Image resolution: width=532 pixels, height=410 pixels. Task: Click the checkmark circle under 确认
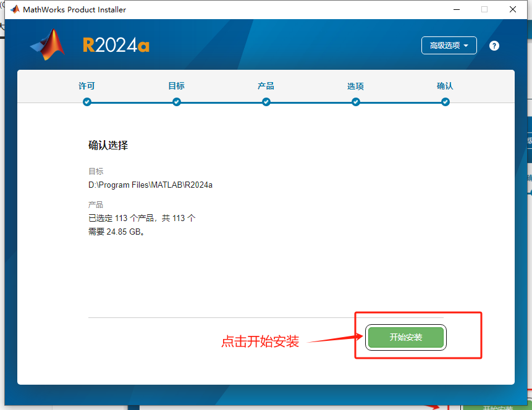click(x=445, y=102)
